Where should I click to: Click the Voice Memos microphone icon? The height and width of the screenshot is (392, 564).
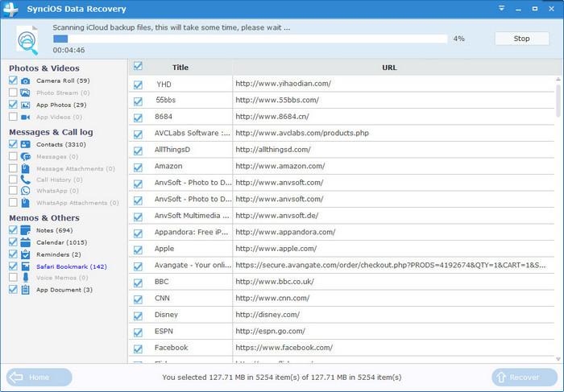tap(25, 278)
